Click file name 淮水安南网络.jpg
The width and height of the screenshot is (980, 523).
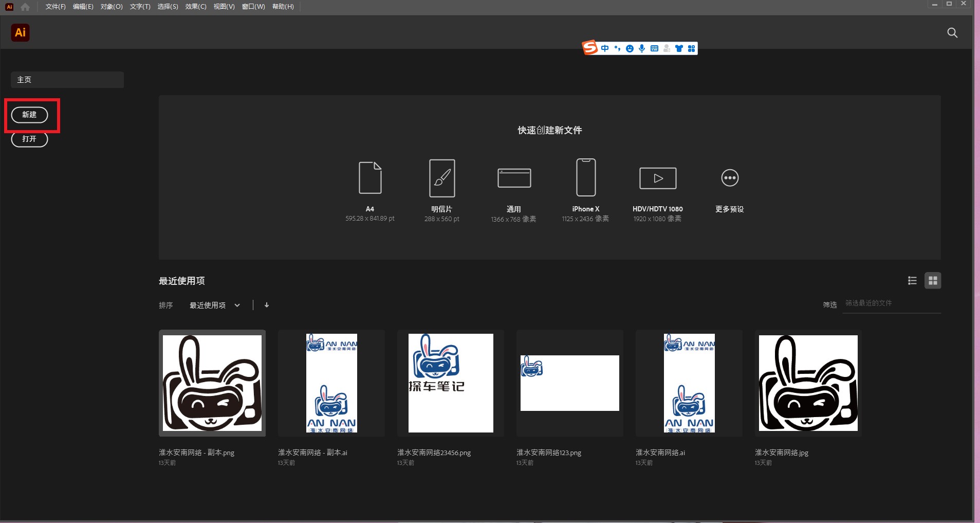pos(782,453)
